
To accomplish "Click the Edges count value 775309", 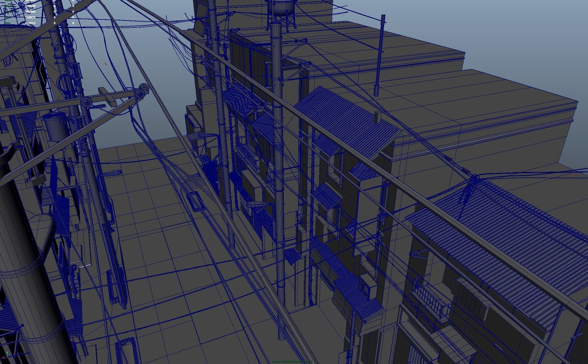I will pyautogui.click(x=30, y=6).
